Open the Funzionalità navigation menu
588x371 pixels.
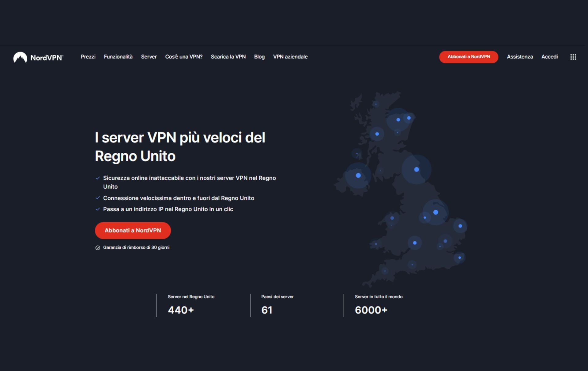pos(118,57)
